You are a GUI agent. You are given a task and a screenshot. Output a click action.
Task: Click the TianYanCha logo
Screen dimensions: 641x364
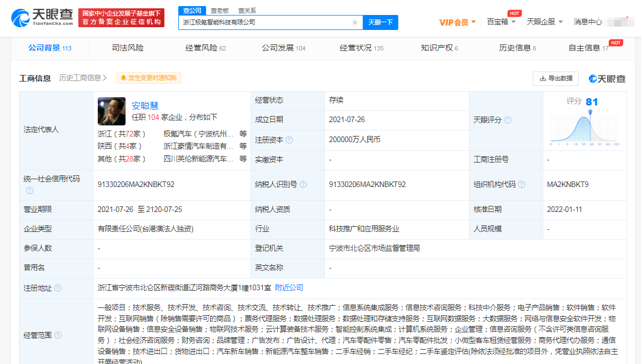point(42,18)
